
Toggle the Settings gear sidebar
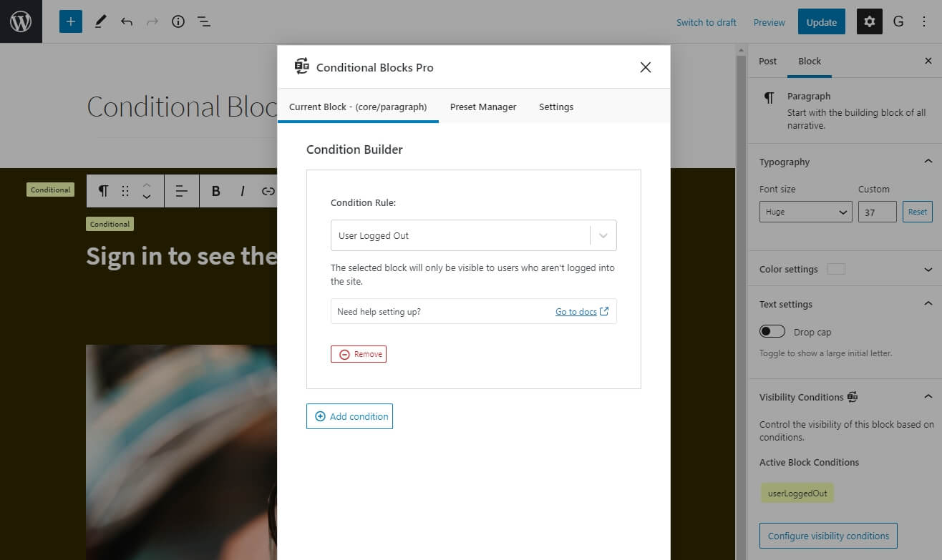(x=870, y=21)
